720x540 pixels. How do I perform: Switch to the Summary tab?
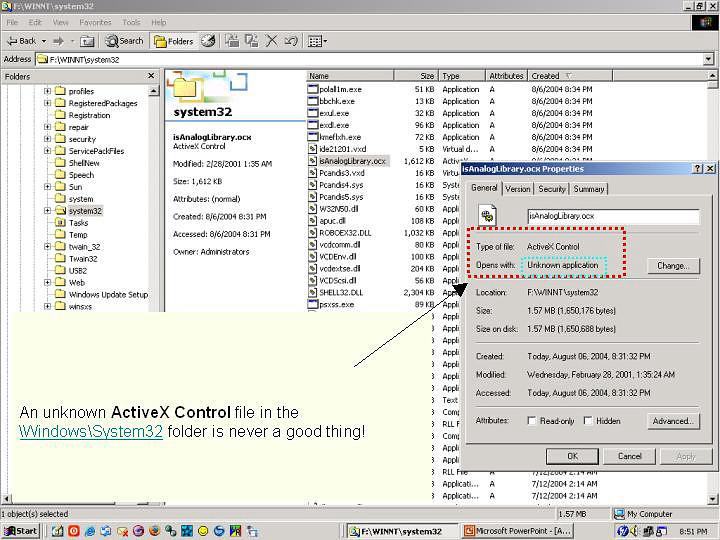589,189
